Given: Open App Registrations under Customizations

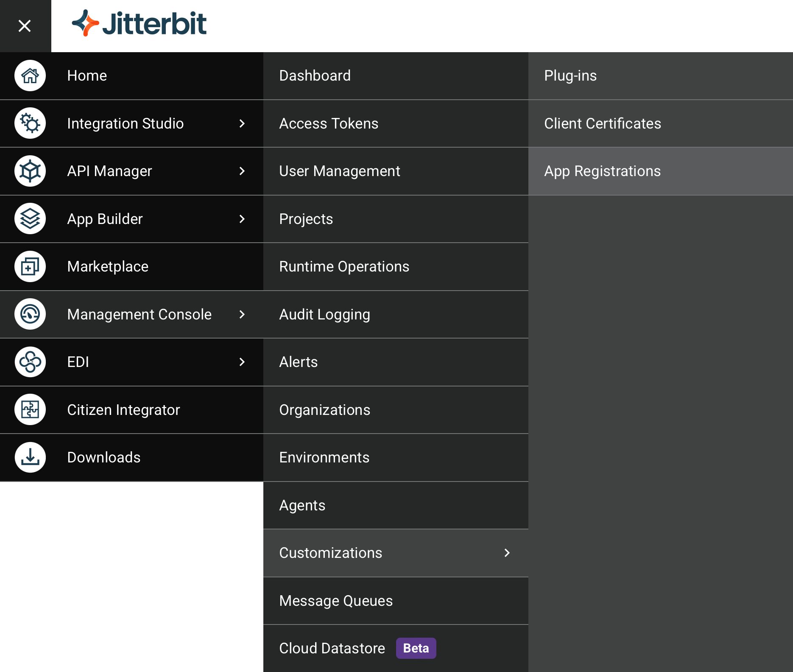Looking at the screenshot, I should tap(661, 171).
